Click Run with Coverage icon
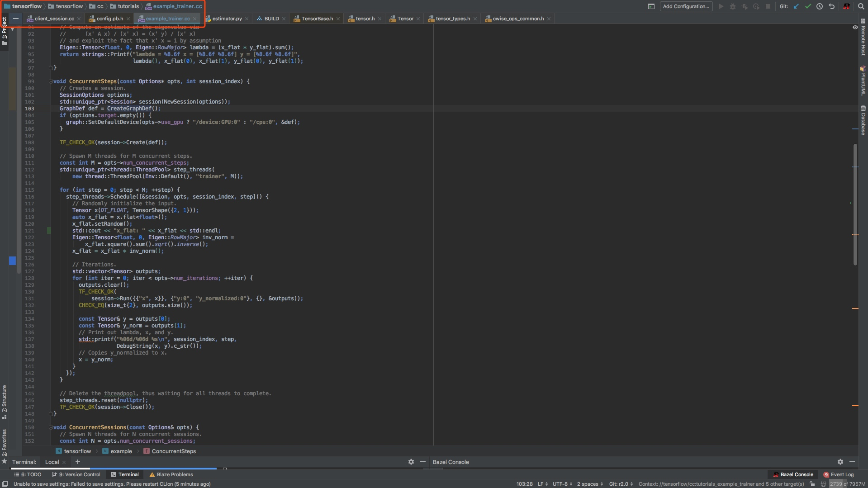The height and width of the screenshot is (488, 868). 745,6
